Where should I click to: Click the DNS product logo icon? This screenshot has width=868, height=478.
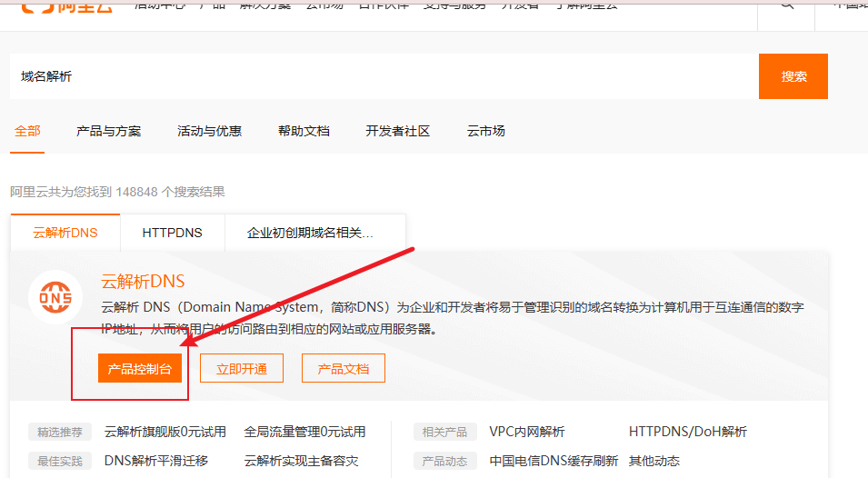pos(55,298)
